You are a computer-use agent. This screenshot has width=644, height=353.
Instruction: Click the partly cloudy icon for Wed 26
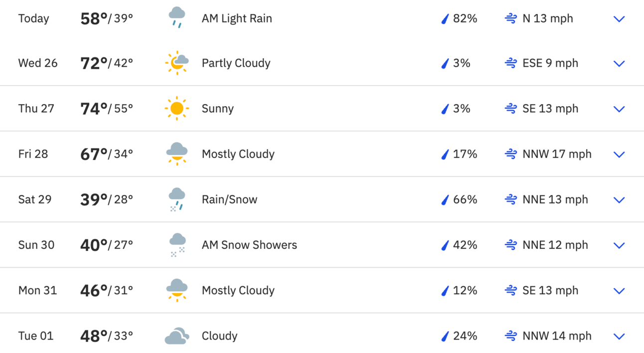point(176,63)
